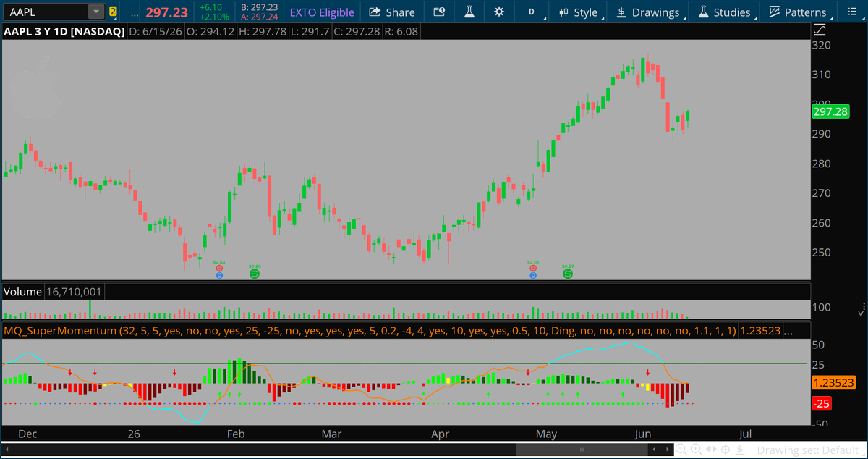Click the EXTO Eligible label
The image size is (868, 459).
click(322, 12)
